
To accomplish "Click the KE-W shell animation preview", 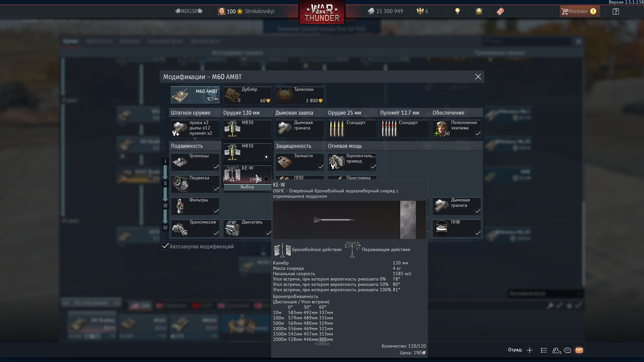I will tap(349, 220).
